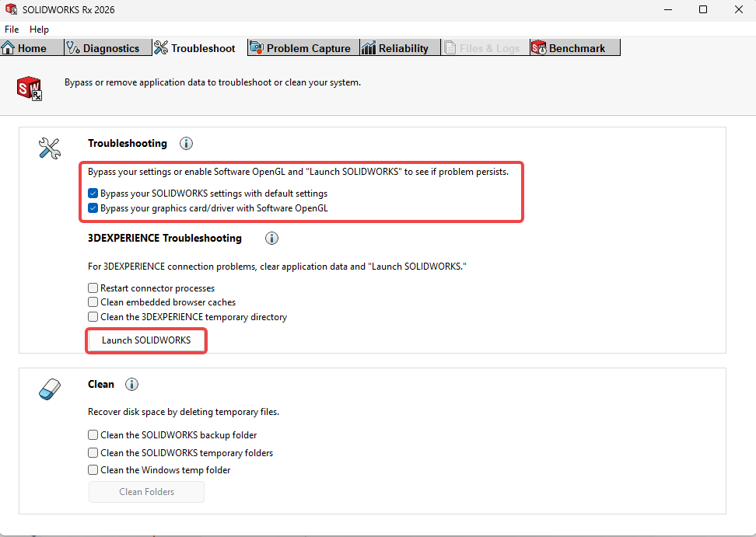Click the chart icon on Reliability tab
The image size is (756, 537).
pyautogui.click(x=369, y=47)
